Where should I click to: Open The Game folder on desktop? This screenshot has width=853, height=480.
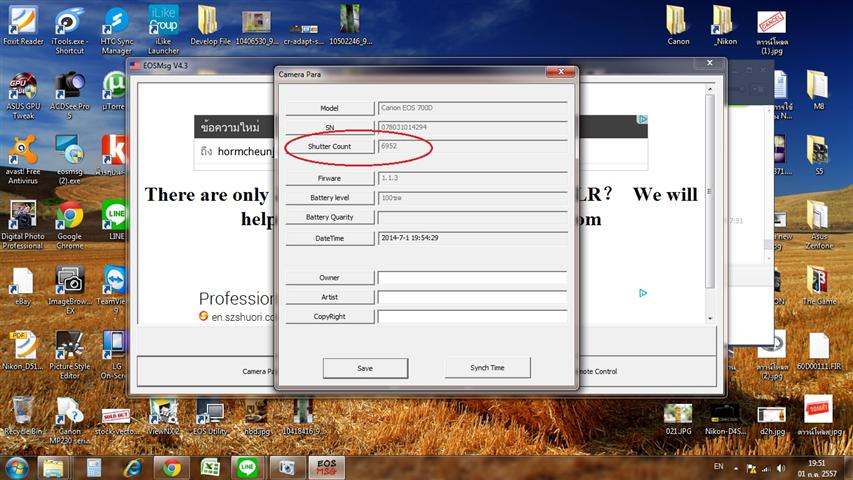[x=819, y=285]
